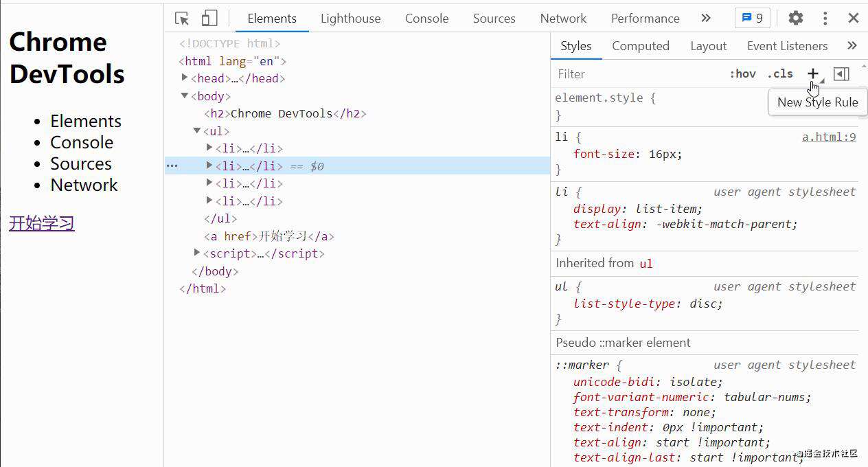This screenshot has width=868, height=467.
Task: Open DevTools settings gear
Action: click(x=795, y=19)
